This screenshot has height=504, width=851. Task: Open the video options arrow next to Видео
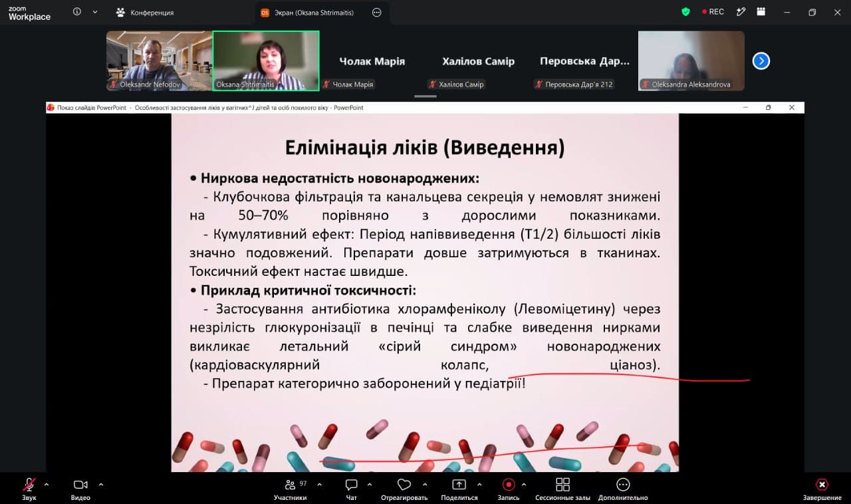[x=101, y=484]
